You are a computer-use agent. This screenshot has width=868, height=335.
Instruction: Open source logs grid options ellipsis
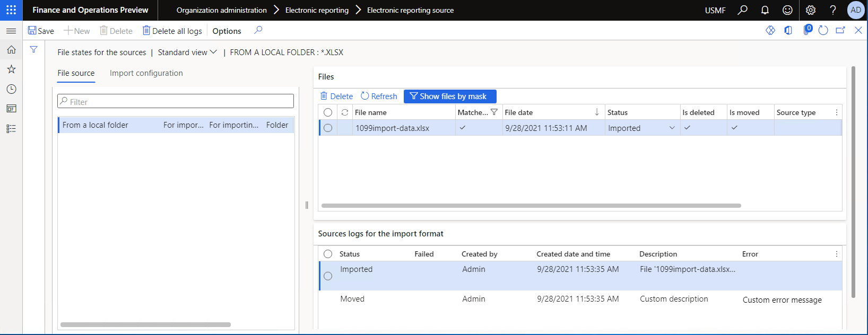tap(837, 254)
